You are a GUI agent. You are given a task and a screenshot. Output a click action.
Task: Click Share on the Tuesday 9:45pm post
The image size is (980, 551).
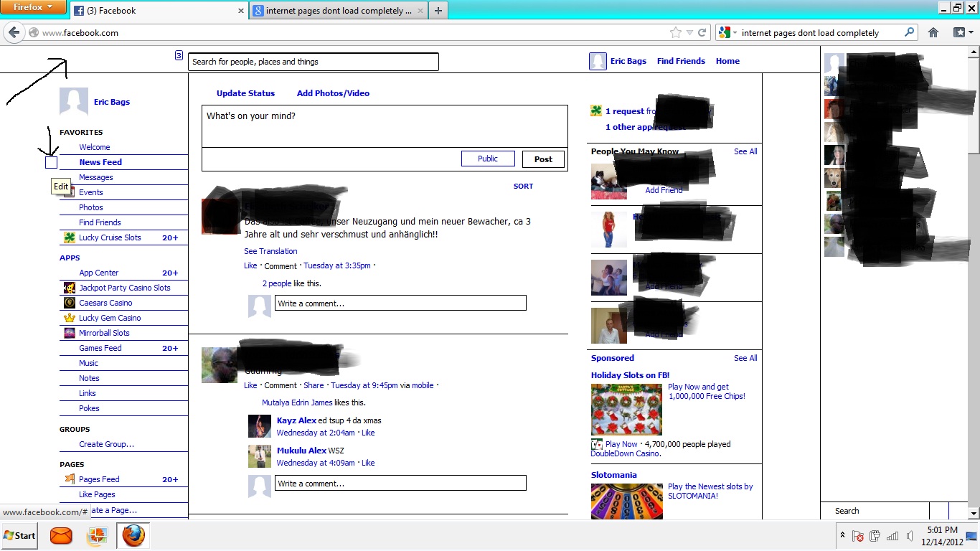(x=314, y=385)
